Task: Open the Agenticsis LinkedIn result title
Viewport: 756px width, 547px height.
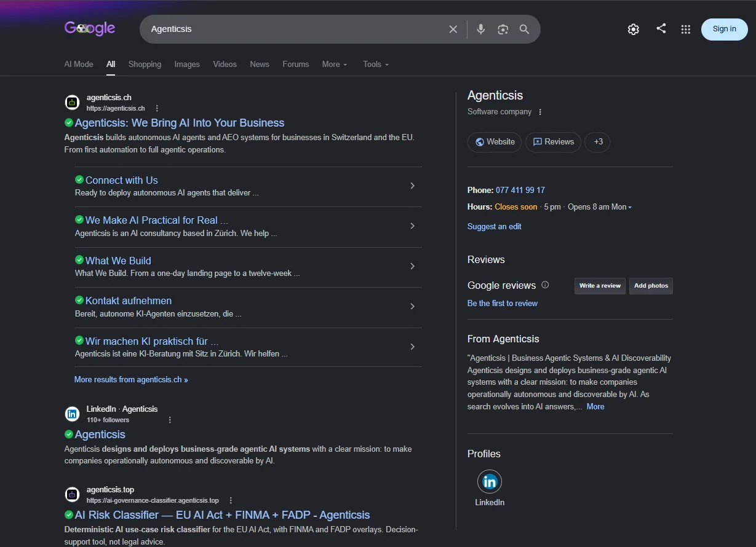Action: [100, 435]
